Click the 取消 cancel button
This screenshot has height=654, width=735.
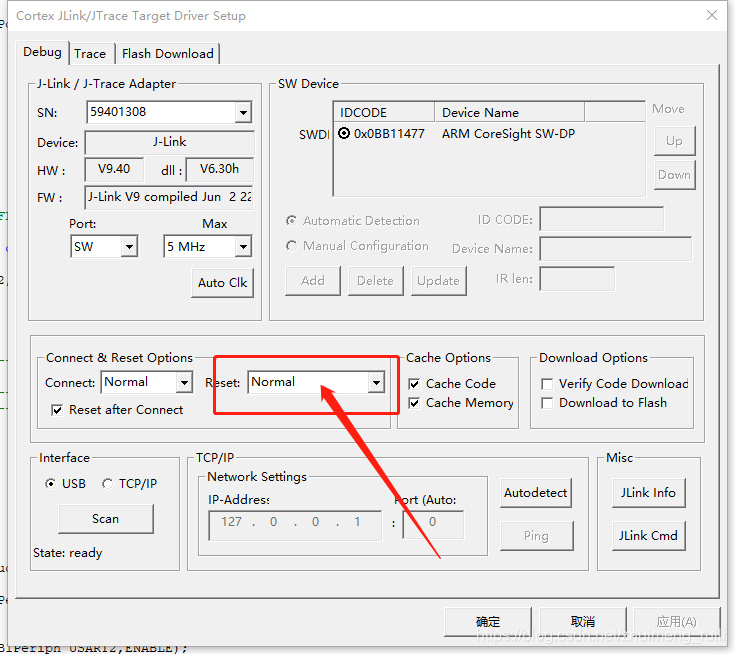point(583,622)
